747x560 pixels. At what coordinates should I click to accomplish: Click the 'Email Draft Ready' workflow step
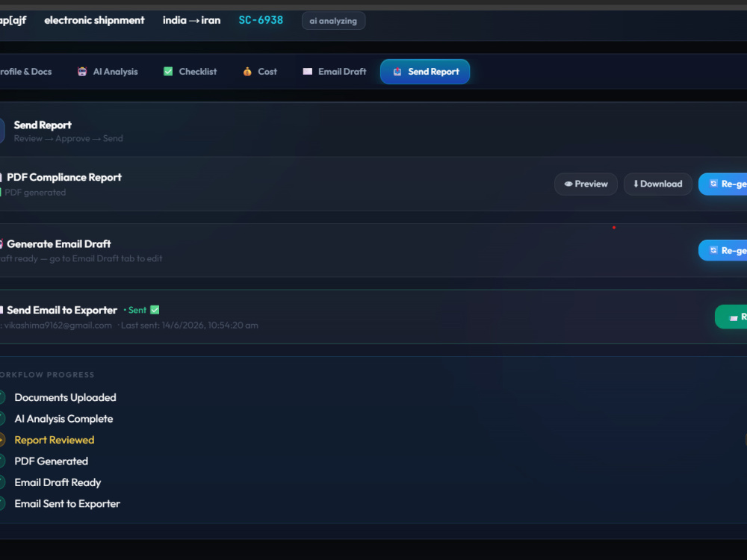click(58, 482)
